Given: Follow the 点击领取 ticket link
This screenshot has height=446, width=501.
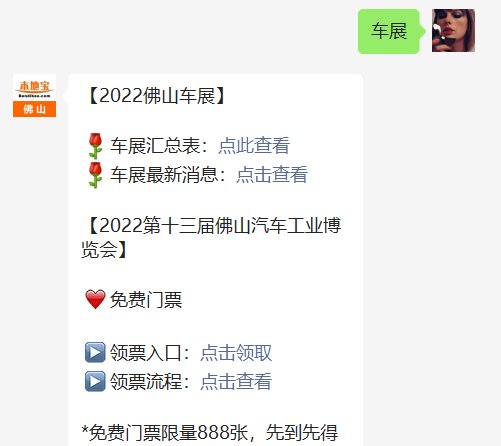Looking at the screenshot, I should point(236,352).
